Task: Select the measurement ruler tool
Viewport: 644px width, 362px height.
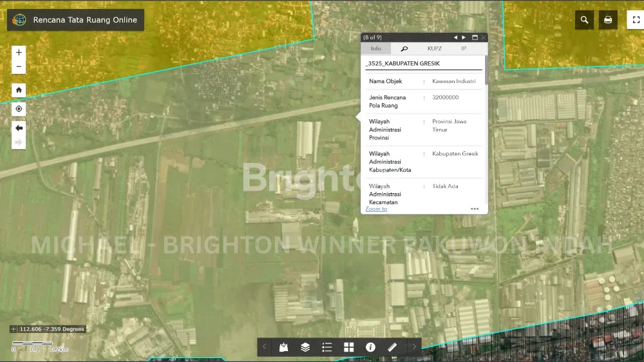Action: point(392,347)
